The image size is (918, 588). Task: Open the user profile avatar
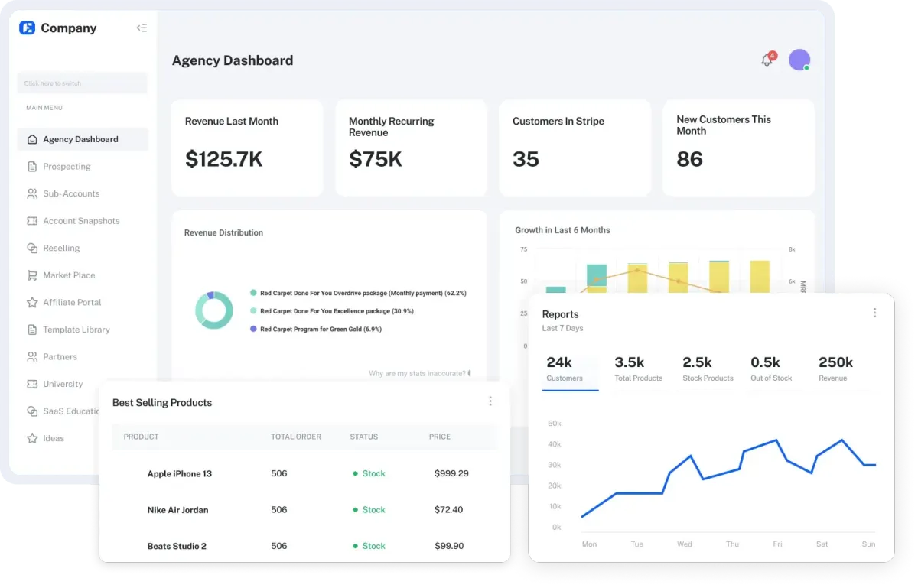point(799,60)
